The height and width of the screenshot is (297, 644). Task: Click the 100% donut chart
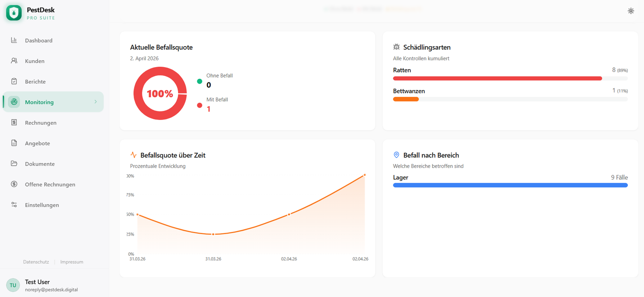tap(160, 93)
